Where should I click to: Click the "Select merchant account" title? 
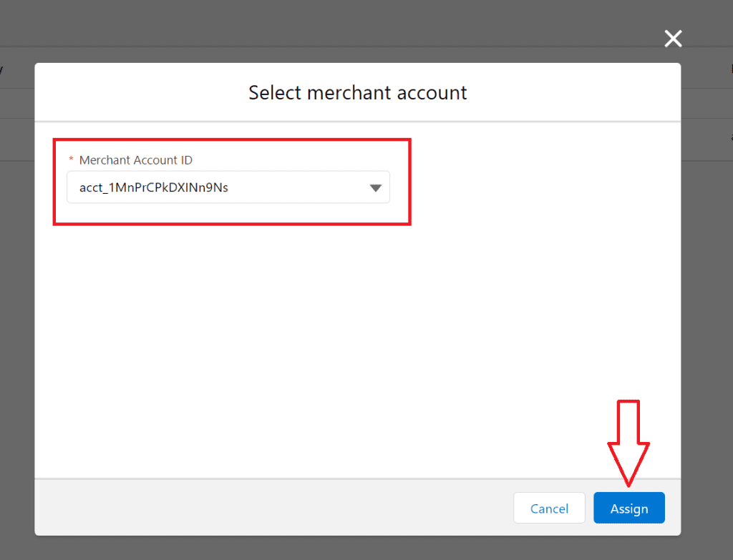[357, 92]
